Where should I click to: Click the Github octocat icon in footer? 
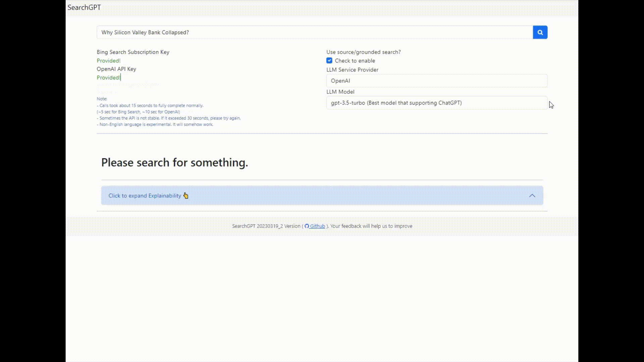coord(307,226)
